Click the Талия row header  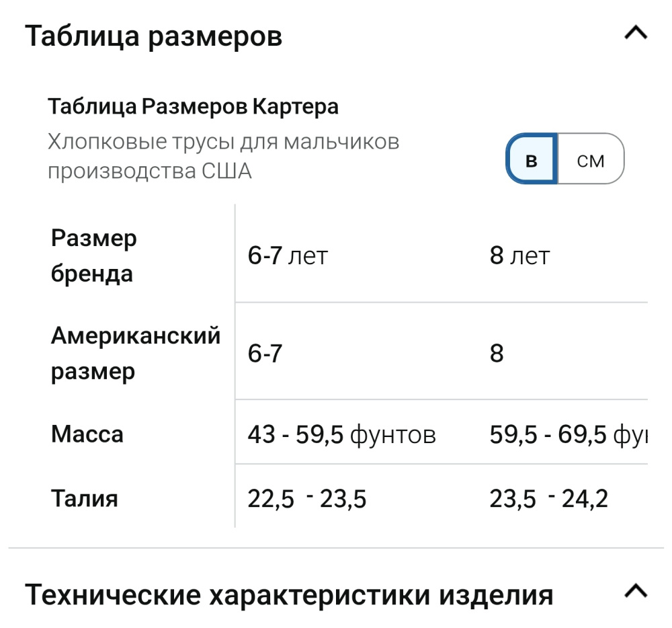[x=85, y=498]
